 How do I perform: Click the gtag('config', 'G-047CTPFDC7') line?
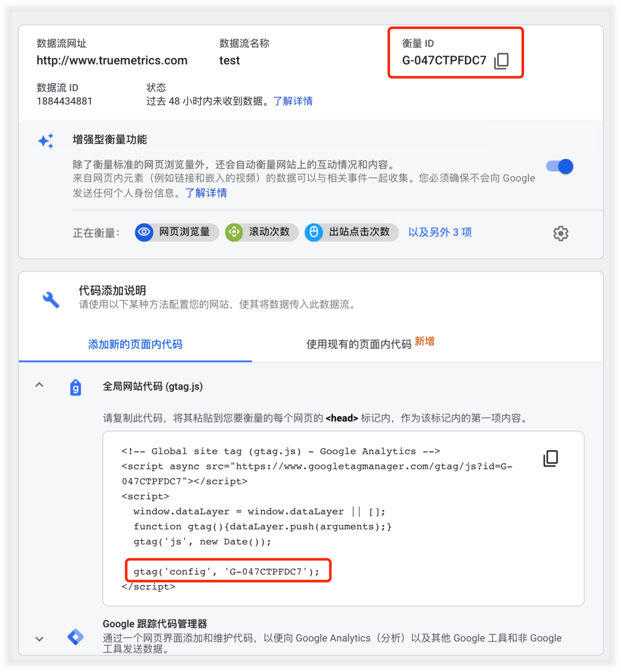click(227, 572)
